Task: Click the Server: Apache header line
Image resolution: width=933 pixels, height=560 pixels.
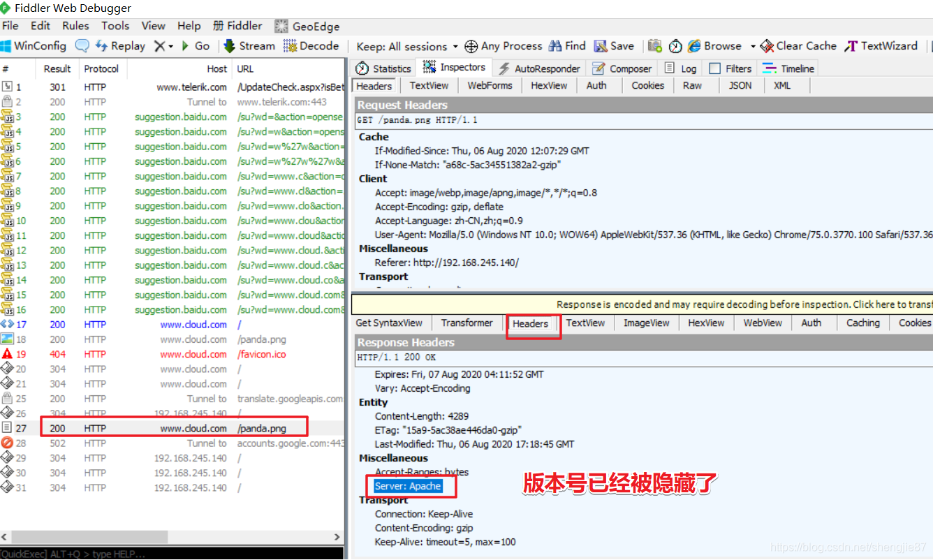Action: 408,486
